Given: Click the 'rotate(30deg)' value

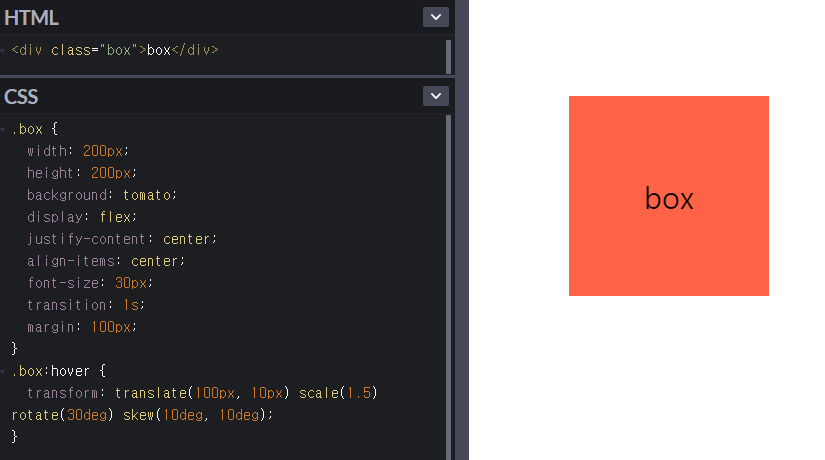Looking at the screenshot, I should [63, 415].
